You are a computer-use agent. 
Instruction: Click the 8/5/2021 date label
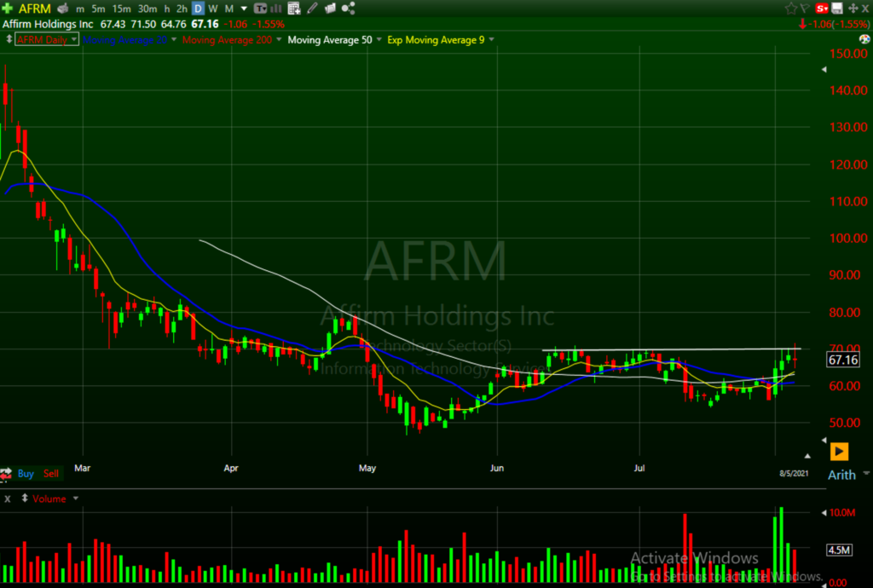[794, 474]
